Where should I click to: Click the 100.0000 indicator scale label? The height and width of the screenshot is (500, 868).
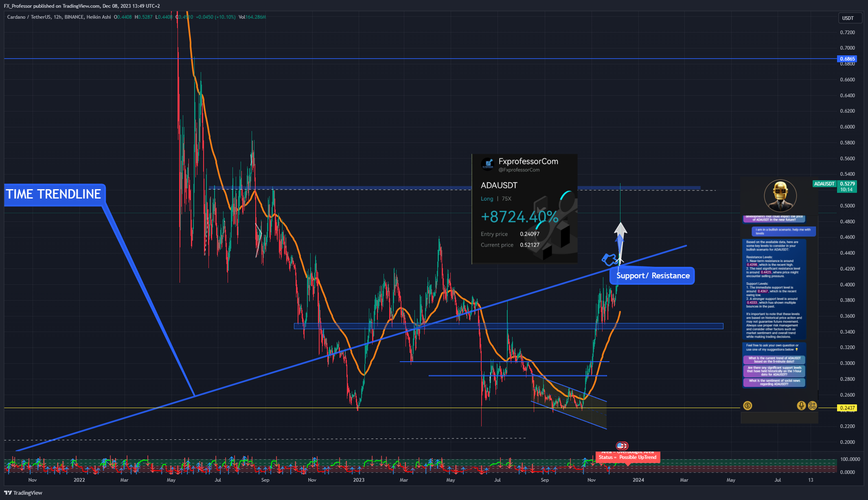click(x=850, y=459)
